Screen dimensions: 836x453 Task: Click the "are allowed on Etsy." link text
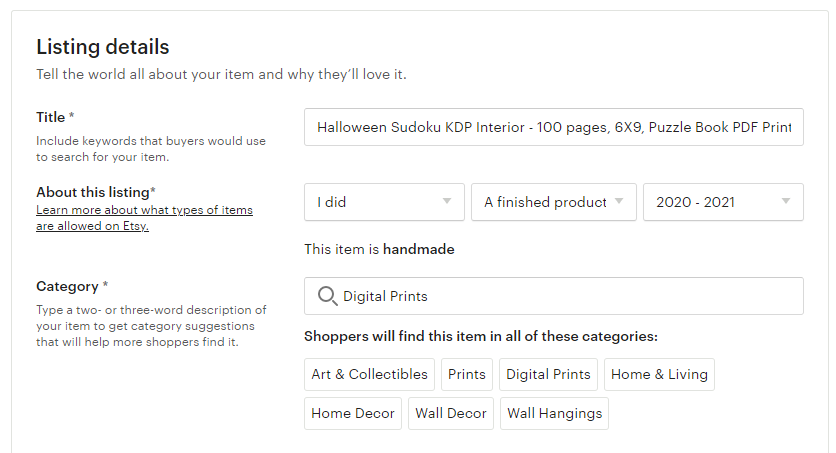(x=92, y=226)
